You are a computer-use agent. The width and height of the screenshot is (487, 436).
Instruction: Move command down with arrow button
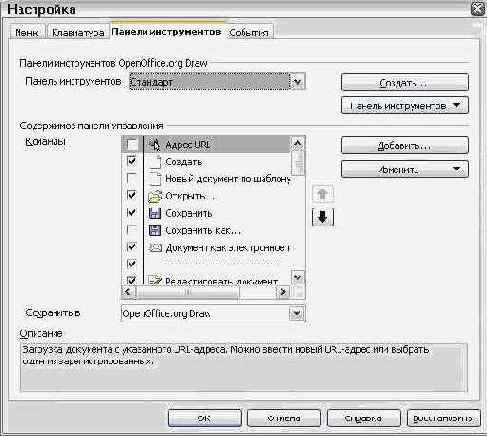click(323, 218)
